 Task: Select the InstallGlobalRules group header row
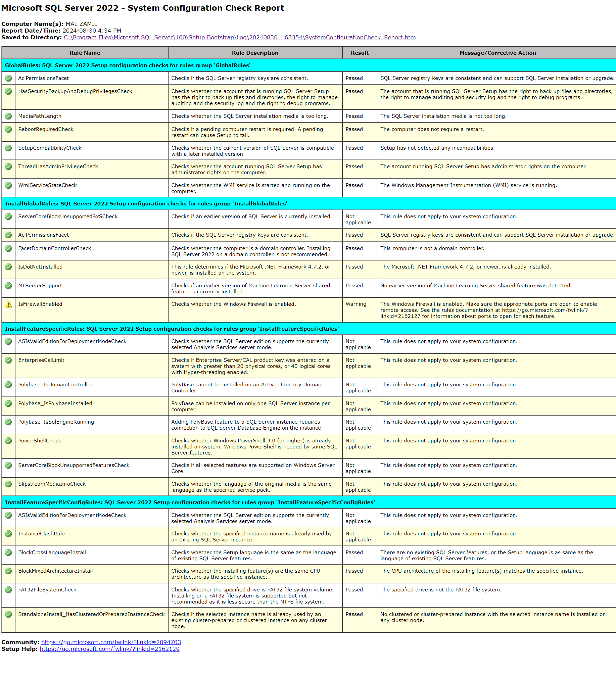pos(309,204)
